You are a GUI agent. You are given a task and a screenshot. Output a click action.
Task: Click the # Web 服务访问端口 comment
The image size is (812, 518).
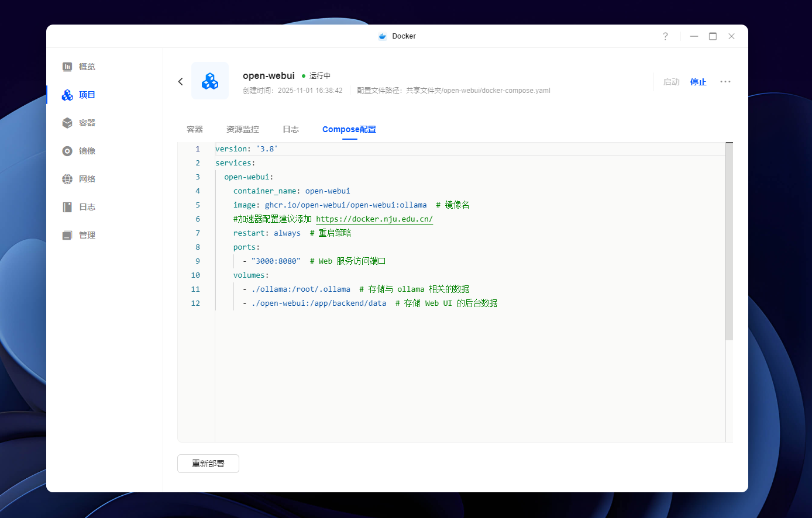pyautogui.click(x=347, y=261)
